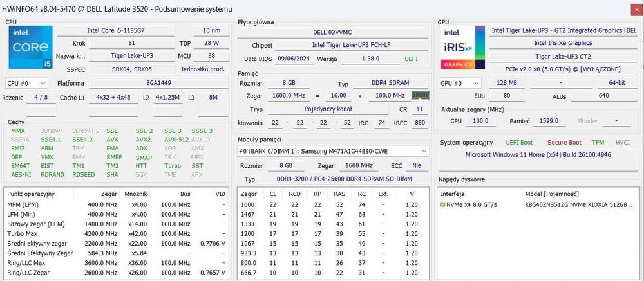Click the Średni Efektywny Zegar row
Image resolution: width=644 pixels, height=281 pixels.
(116, 253)
